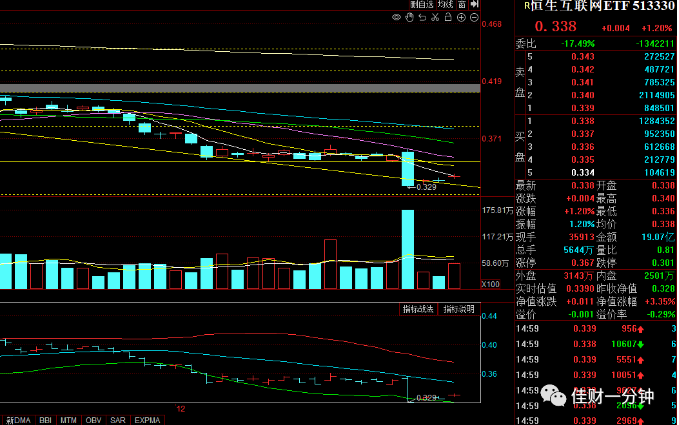
Task: Toggle the chart lock icon
Action: [448, 17]
